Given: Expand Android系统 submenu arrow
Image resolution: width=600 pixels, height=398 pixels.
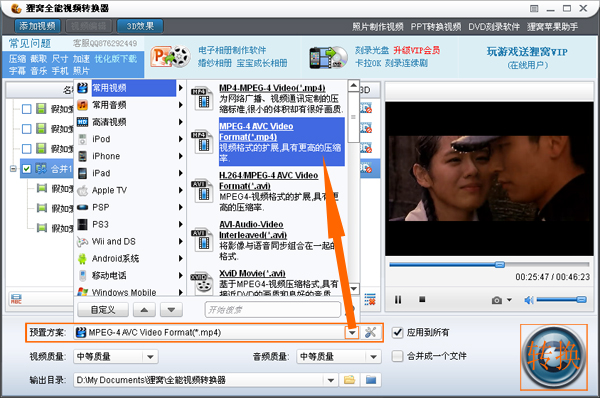Looking at the screenshot, I should (x=180, y=259).
